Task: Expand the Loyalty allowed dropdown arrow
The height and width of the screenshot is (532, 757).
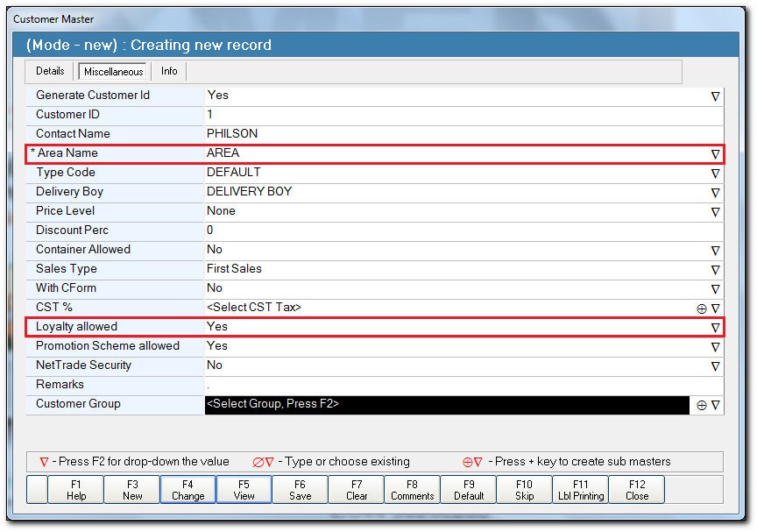Action: [x=715, y=329]
